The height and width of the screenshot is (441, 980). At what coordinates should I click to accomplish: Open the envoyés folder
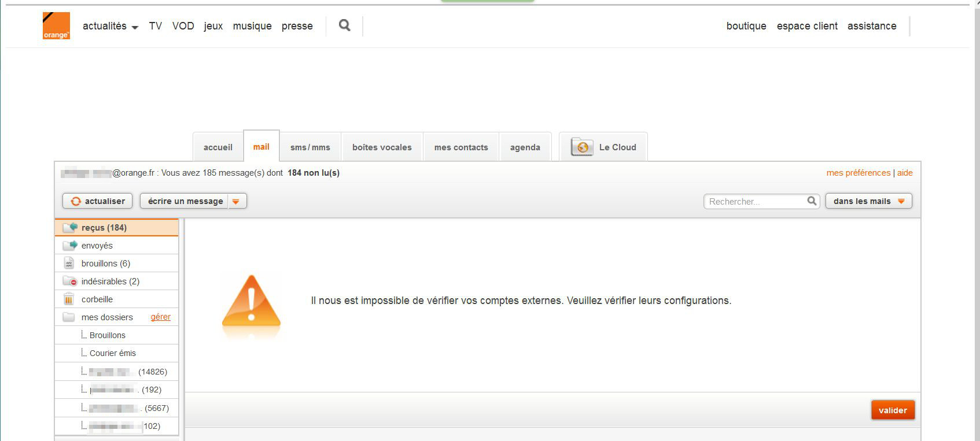[x=116, y=246]
